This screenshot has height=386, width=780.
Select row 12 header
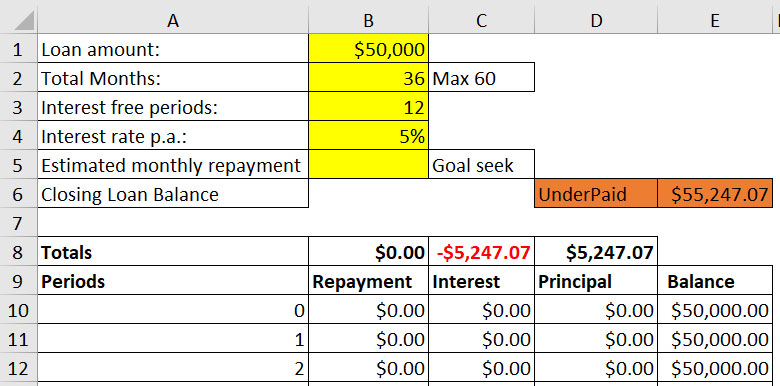click(18, 367)
